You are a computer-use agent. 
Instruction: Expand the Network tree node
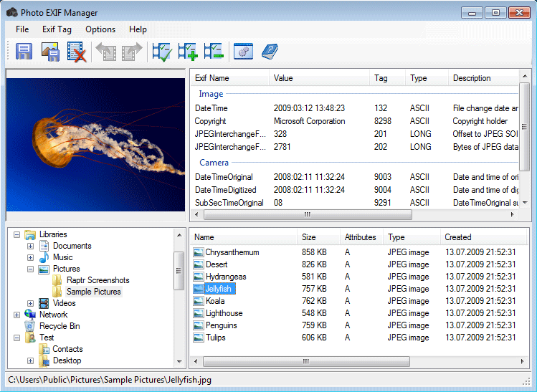pyautogui.click(x=16, y=315)
